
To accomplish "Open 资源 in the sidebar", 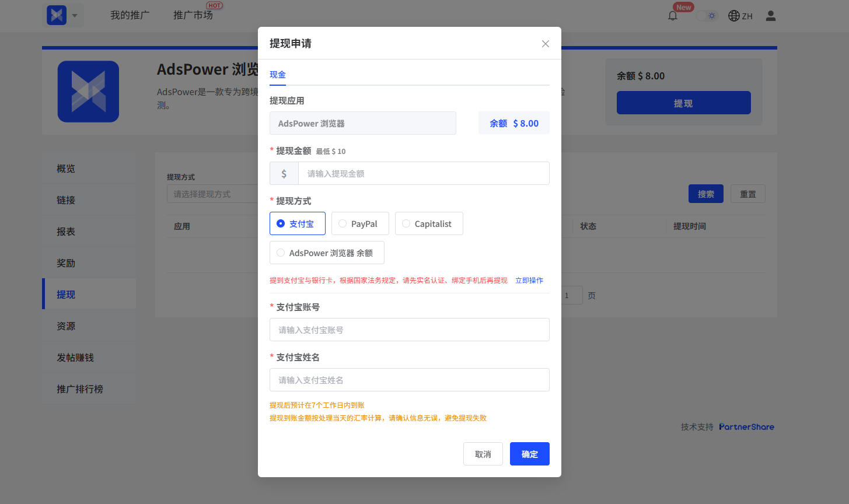I will tap(89, 326).
